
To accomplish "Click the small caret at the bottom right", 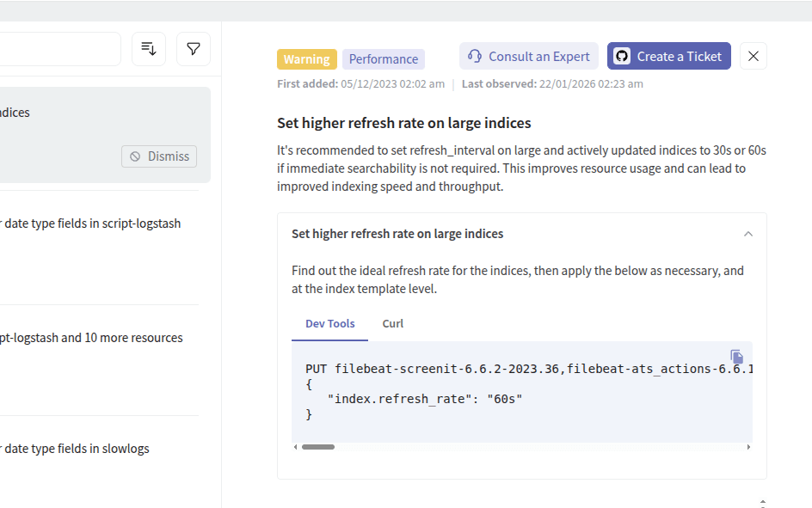I will [x=761, y=502].
